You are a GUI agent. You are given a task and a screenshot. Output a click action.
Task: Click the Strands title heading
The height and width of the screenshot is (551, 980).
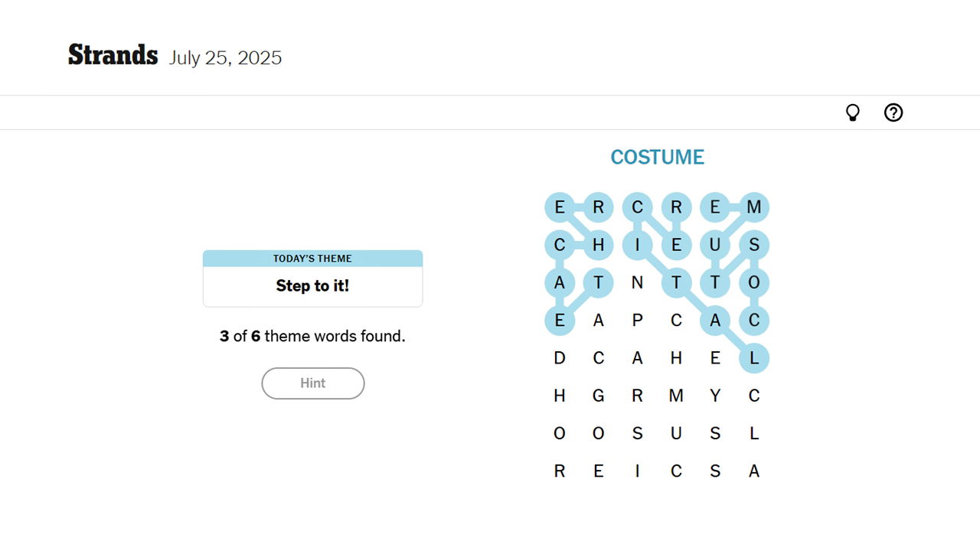113,54
